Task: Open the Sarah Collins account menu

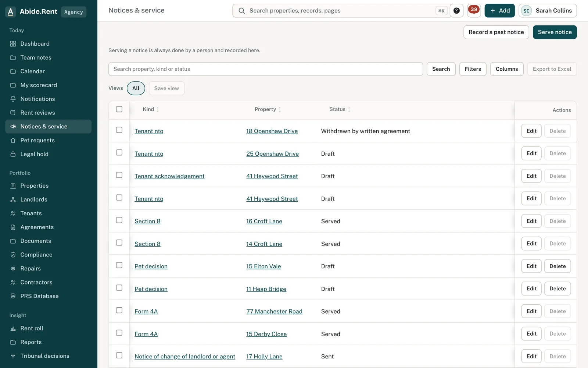Action: click(x=548, y=11)
